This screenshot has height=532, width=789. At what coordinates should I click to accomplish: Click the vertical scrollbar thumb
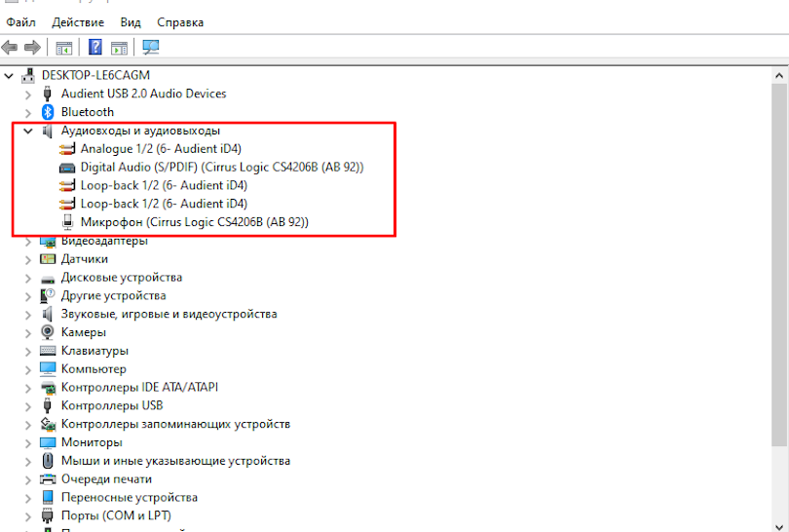point(779,265)
